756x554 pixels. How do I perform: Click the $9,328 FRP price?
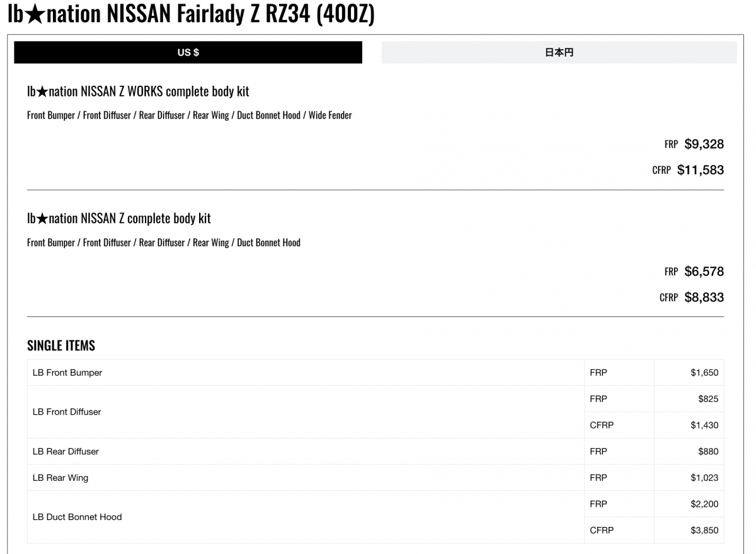tap(704, 144)
